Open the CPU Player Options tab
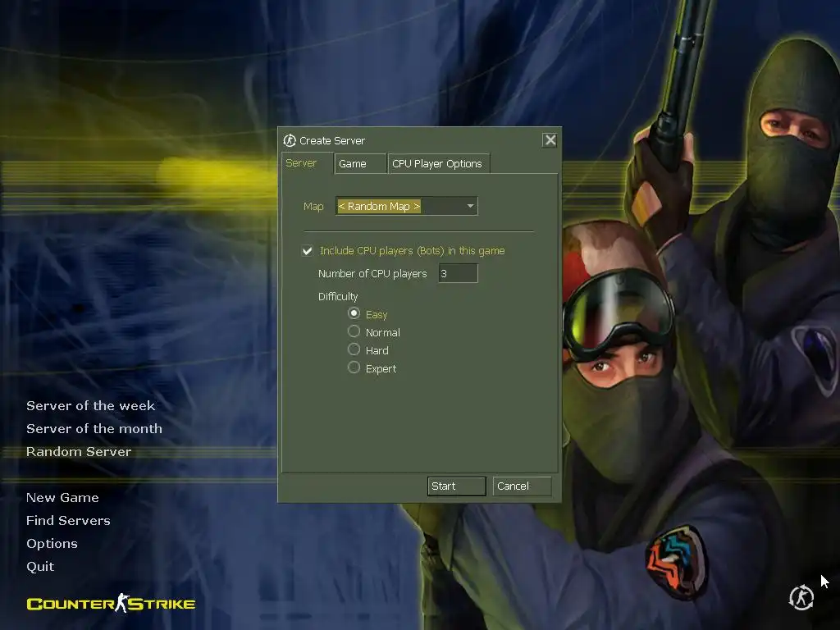The height and width of the screenshot is (630, 840). (x=438, y=163)
